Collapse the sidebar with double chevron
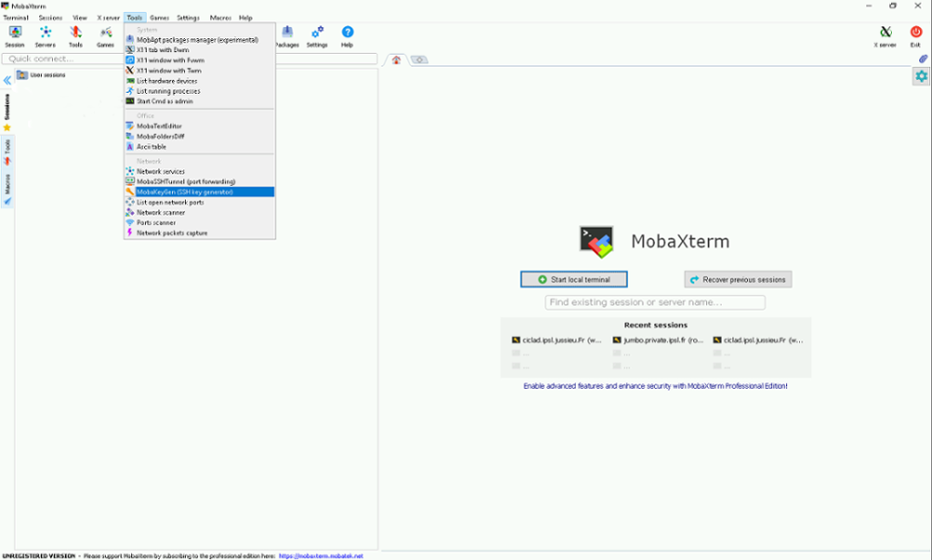The width and height of the screenshot is (932, 560). coord(7,79)
